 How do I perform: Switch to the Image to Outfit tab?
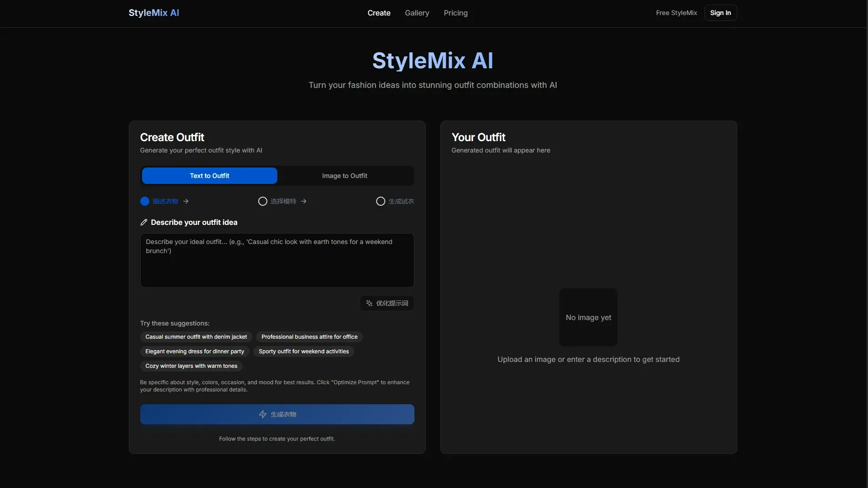[345, 176]
